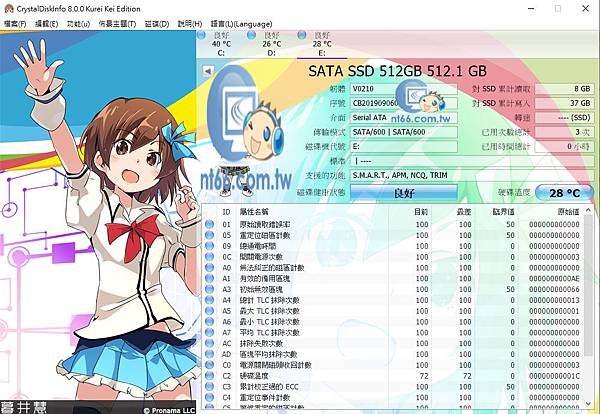Click the status icon for attribute A6
This screenshot has height=414, width=600.
[x=209, y=322]
